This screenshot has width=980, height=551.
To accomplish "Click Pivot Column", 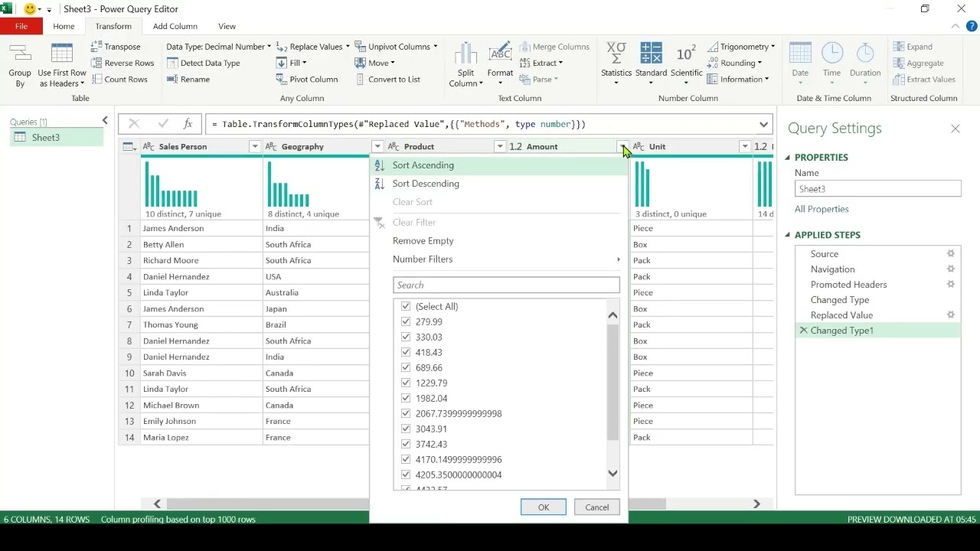I will coord(307,79).
